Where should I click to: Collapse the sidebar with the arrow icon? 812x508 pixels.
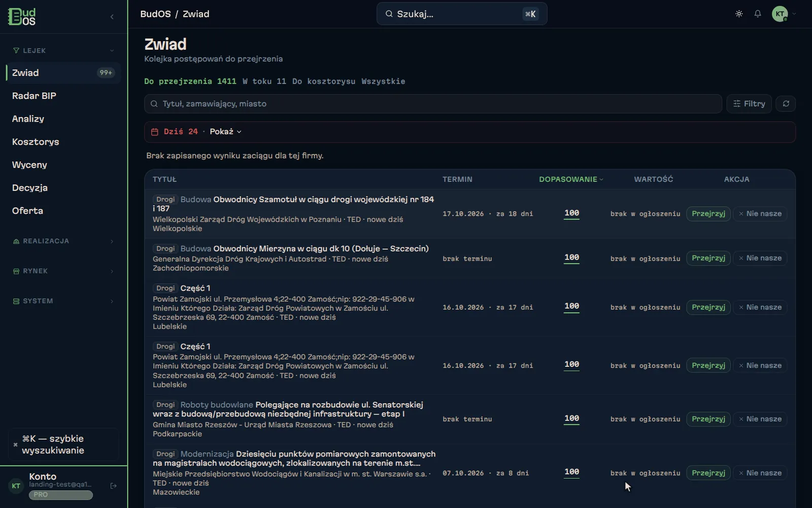click(112, 17)
